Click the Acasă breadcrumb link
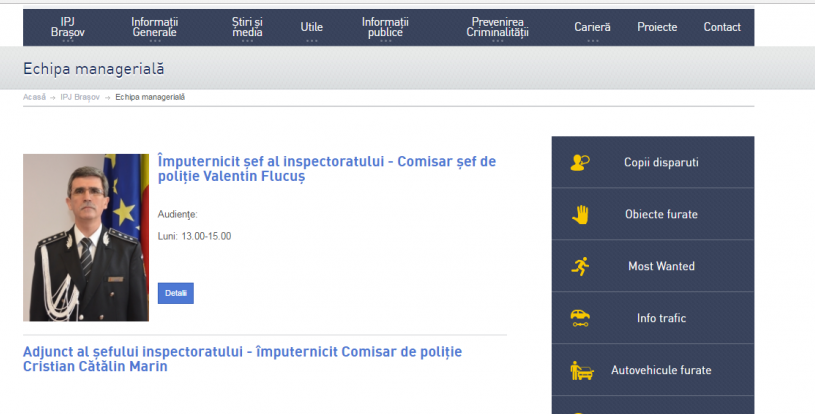This screenshot has height=414, width=815. pos(34,97)
